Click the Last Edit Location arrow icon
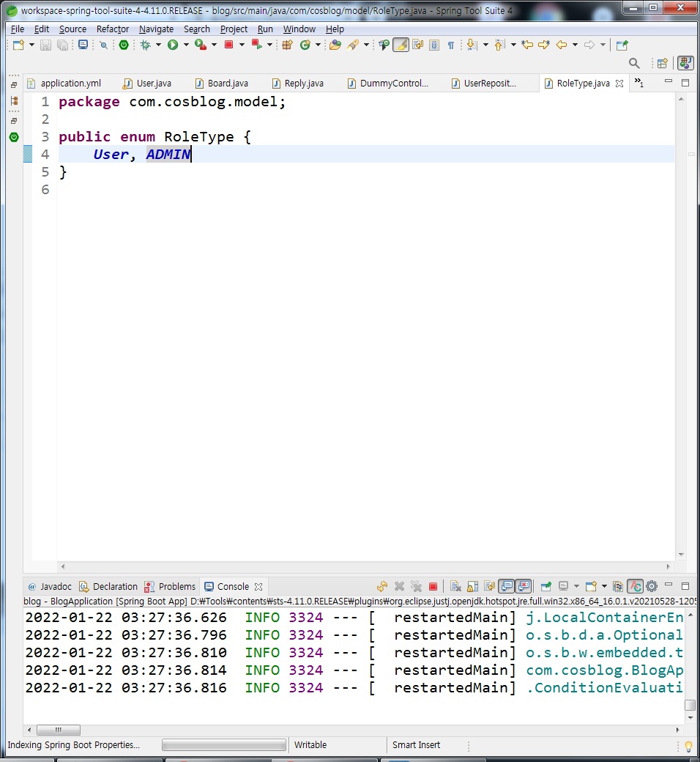The width and height of the screenshot is (700, 762). (x=527, y=45)
